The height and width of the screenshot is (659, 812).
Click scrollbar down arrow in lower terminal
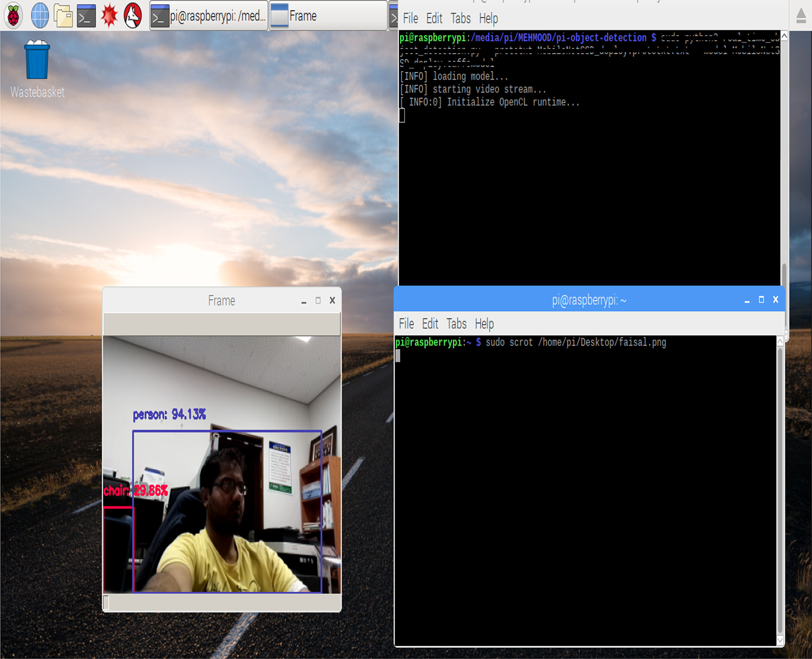pyautogui.click(x=780, y=641)
